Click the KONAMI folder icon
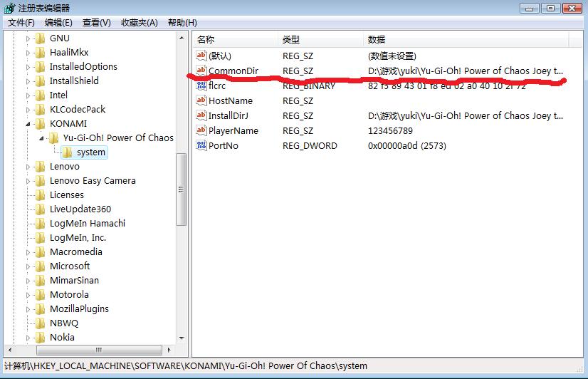Image resolution: width=588 pixels, height=379 pixels. (40, 124)
